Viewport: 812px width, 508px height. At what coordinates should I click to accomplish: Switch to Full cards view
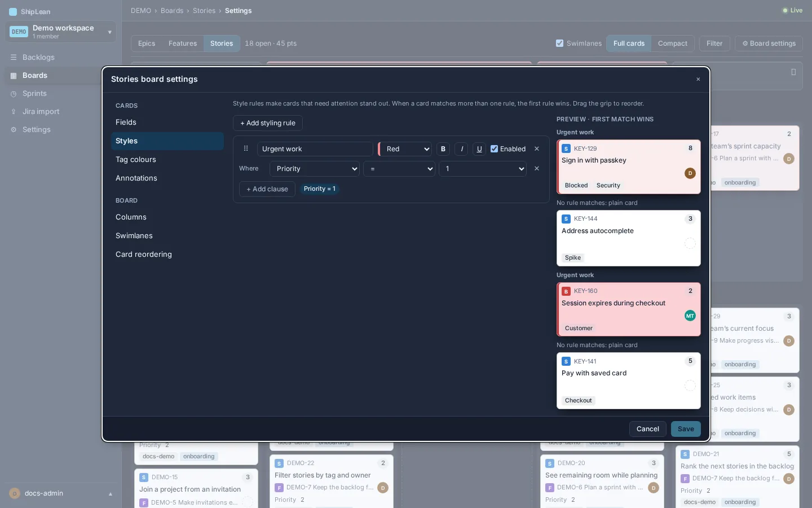click(629, 43)
